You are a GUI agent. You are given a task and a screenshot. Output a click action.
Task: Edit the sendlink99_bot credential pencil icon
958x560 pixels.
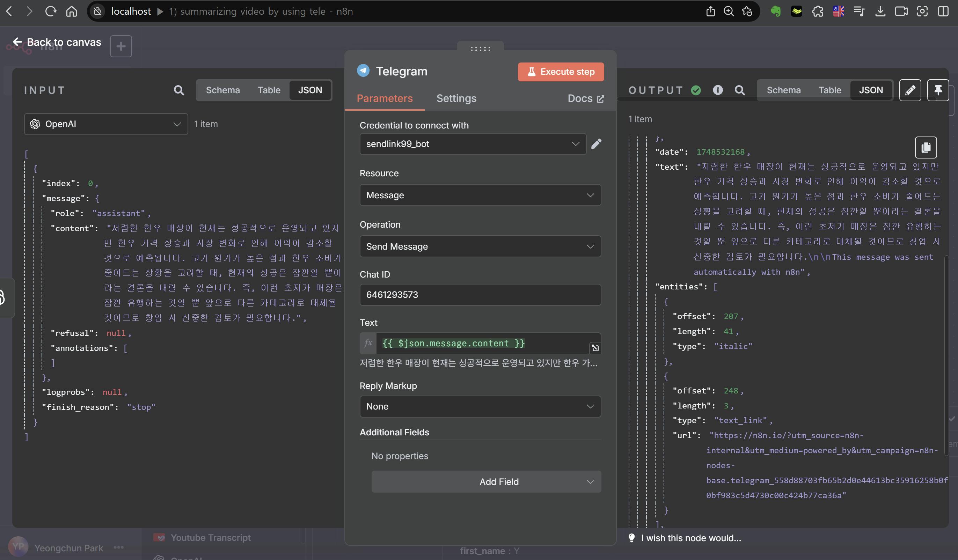[596, 143]
